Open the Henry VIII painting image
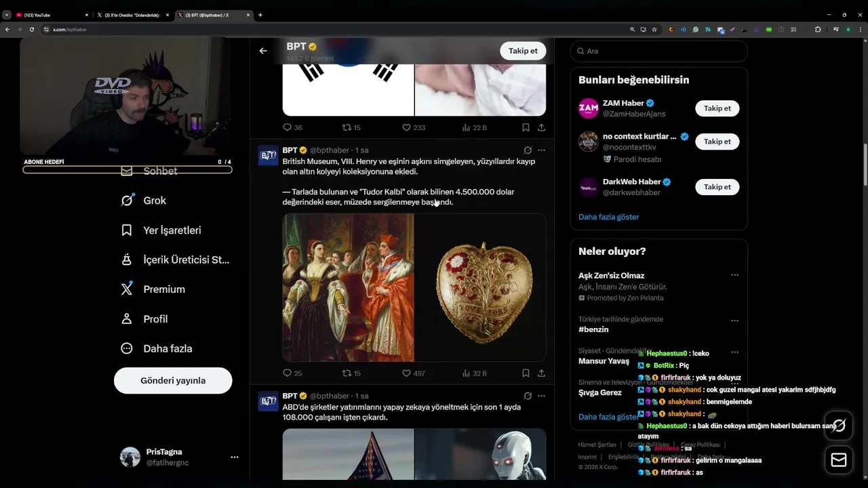This screenshot has width=868, height=488. (348, 288)
